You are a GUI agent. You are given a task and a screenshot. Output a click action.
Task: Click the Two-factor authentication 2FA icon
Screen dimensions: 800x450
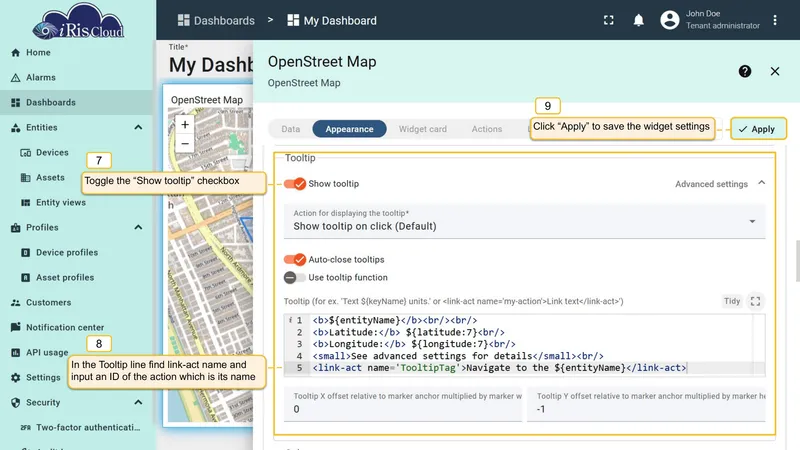tap(26, 428)
